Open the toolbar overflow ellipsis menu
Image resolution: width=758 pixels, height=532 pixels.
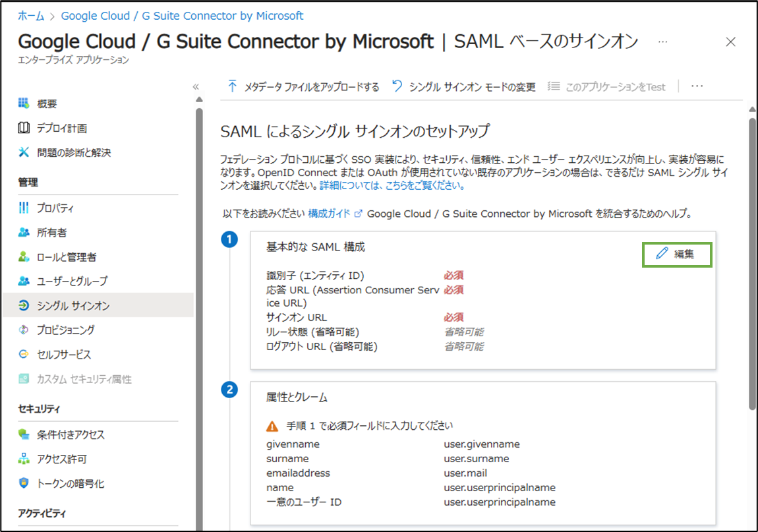tap(697, 86)
